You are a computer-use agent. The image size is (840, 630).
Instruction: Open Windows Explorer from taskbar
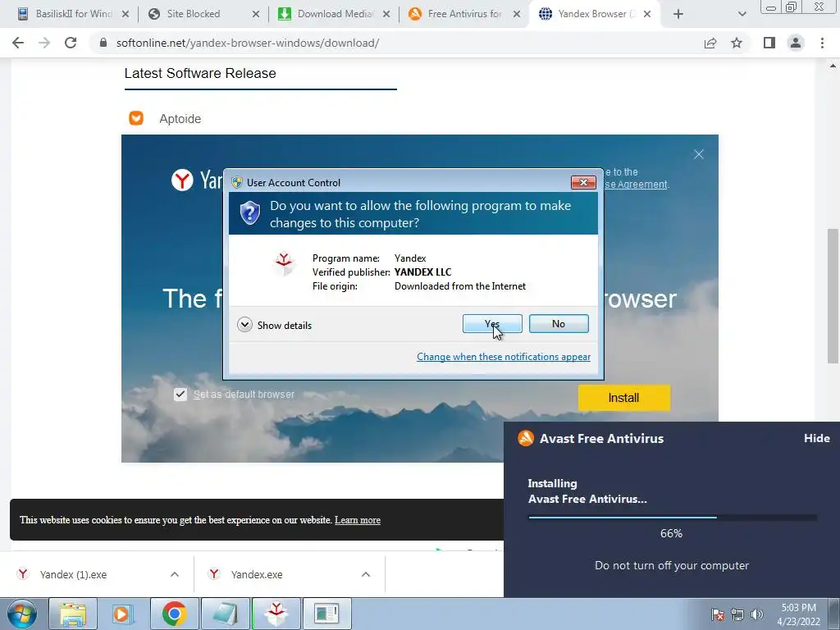[73, 614]
